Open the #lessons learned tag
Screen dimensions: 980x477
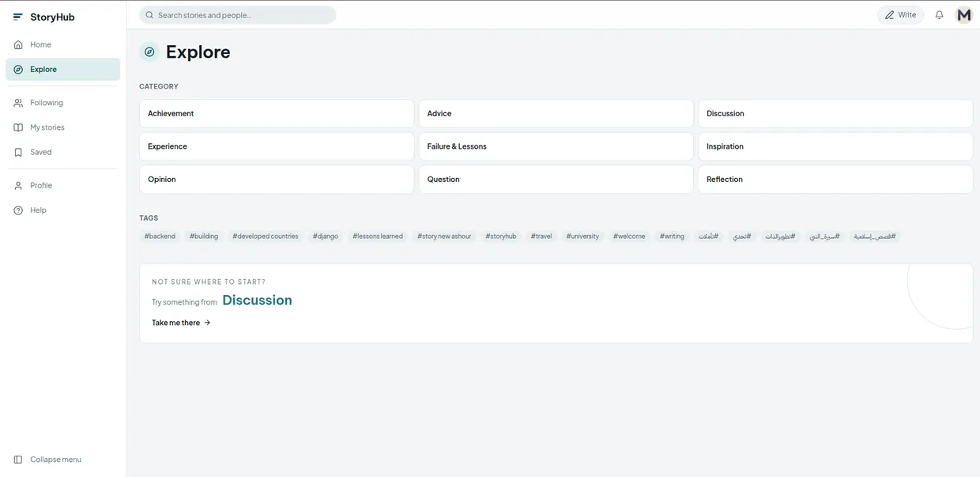378,237
